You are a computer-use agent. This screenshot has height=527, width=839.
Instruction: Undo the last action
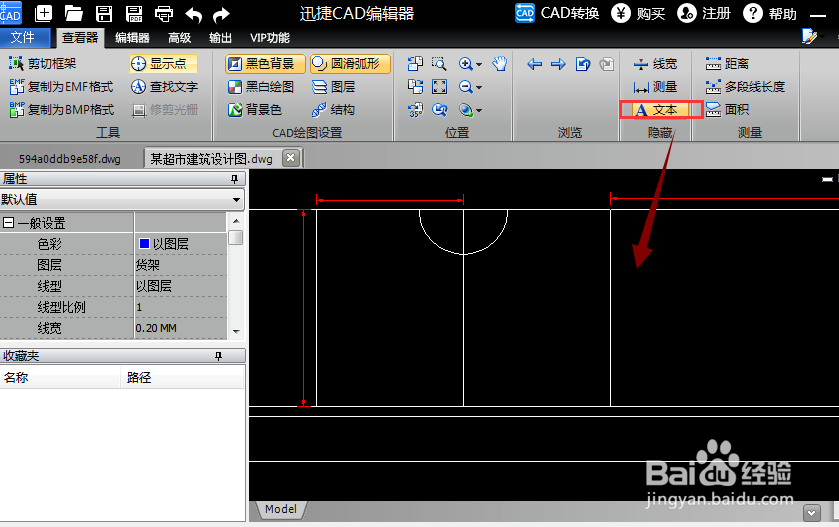[194, 14]
